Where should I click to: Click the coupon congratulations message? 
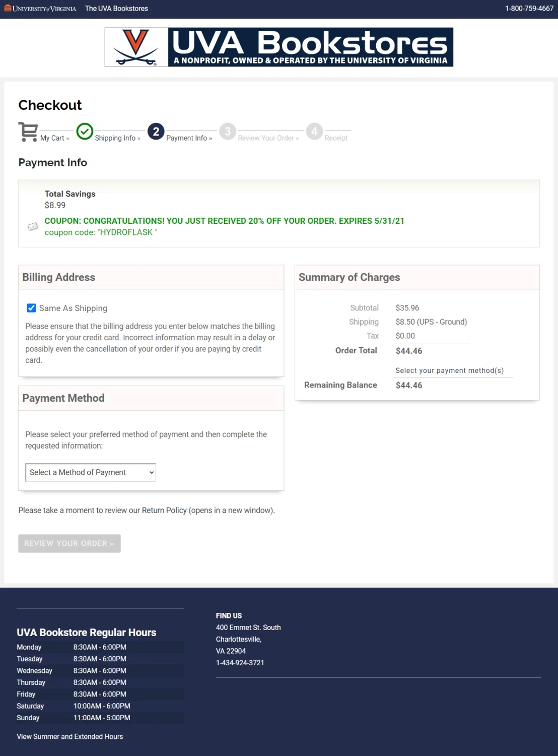pyautogui.click(x=225, y=221)
